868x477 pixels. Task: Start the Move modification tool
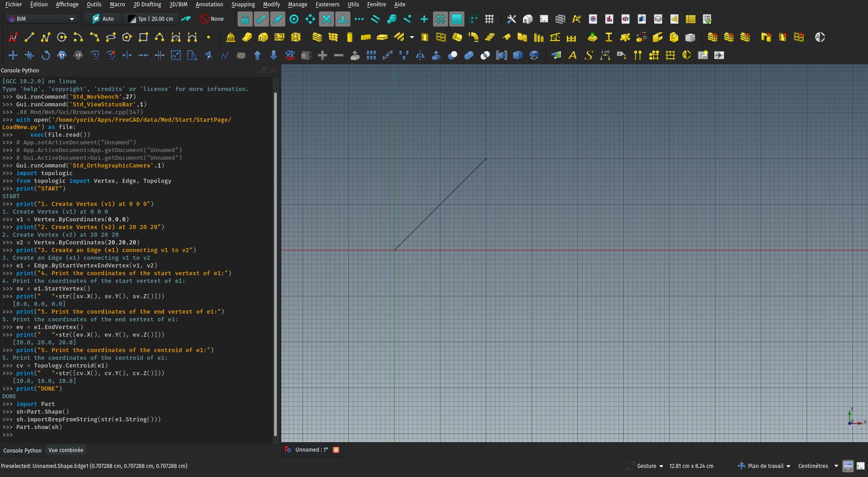pos(13,55)
